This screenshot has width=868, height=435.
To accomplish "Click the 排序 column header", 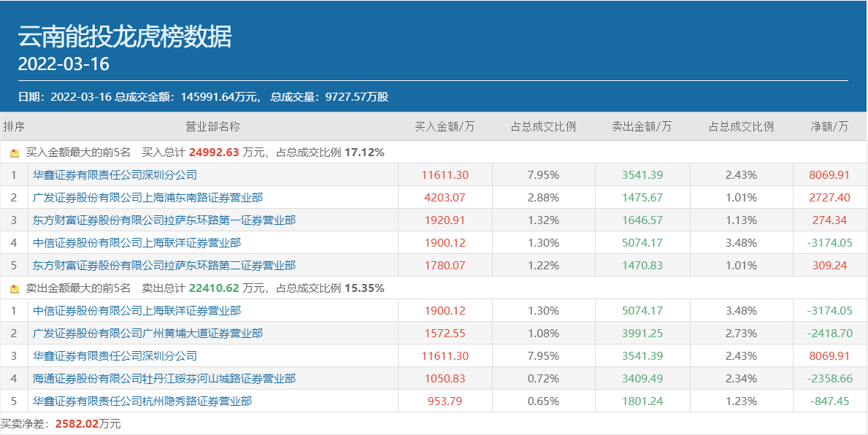I will point(14,127).
